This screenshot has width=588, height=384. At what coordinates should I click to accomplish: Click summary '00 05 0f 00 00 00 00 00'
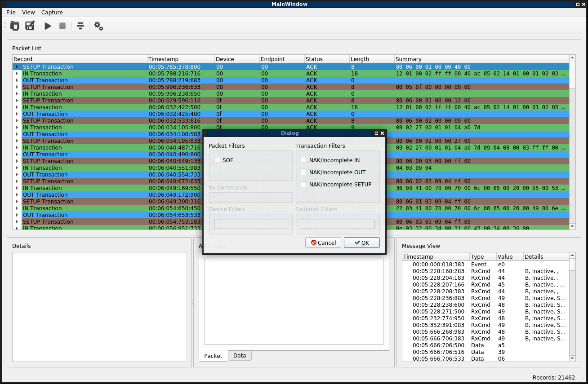tap(433, 87)
